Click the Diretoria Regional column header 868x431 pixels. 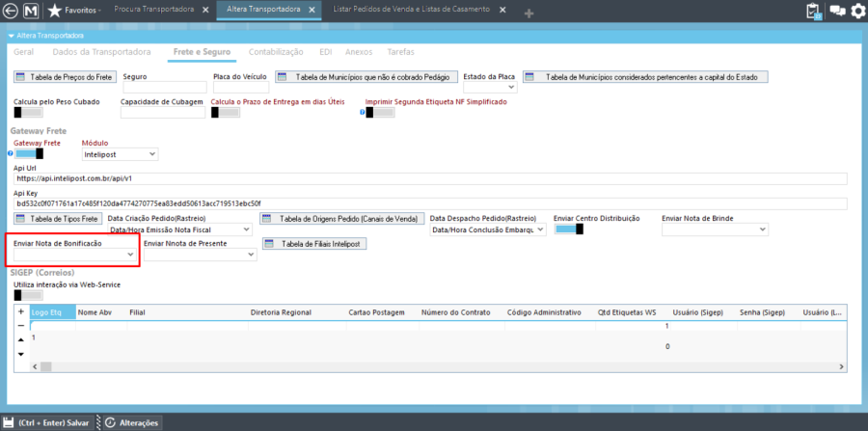click(298, 312)
